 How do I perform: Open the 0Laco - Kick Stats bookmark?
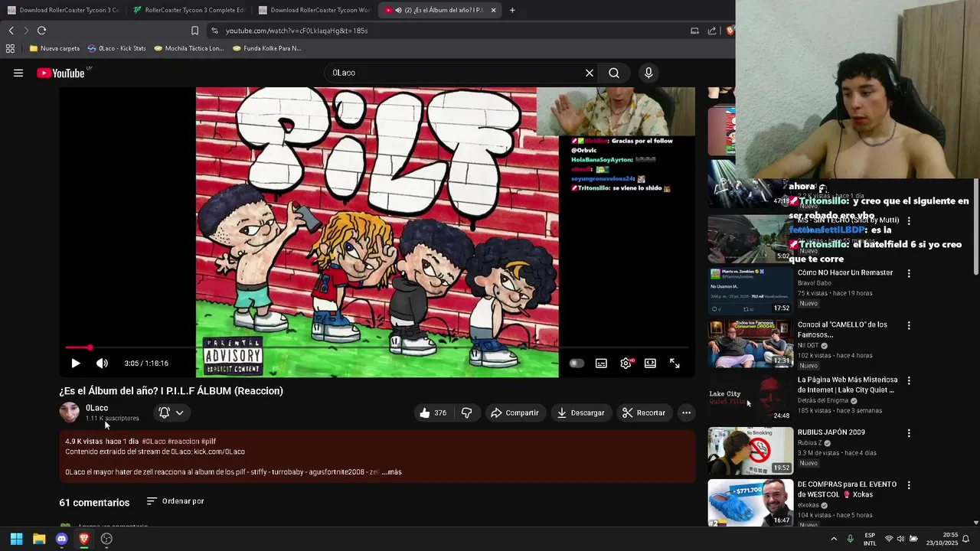pyautogui.click(x=116, y=48)
